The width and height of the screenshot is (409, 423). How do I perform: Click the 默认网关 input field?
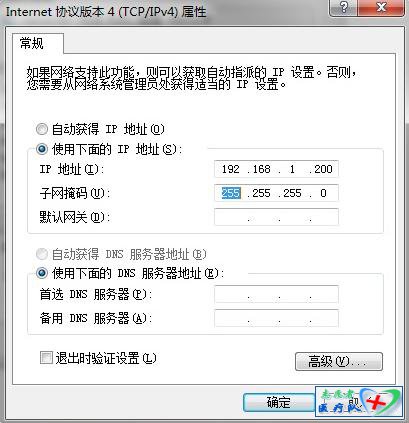coord(276,217)
